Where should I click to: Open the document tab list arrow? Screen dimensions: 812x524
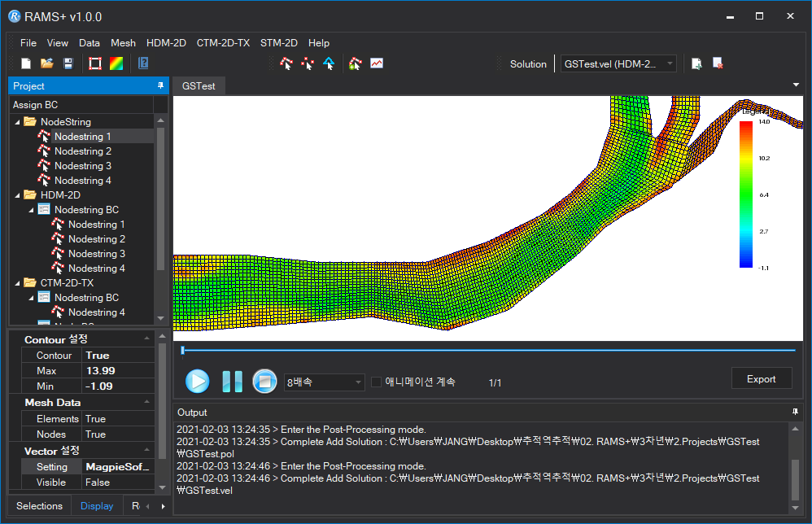pyautogui.click(x=796, y=85)
